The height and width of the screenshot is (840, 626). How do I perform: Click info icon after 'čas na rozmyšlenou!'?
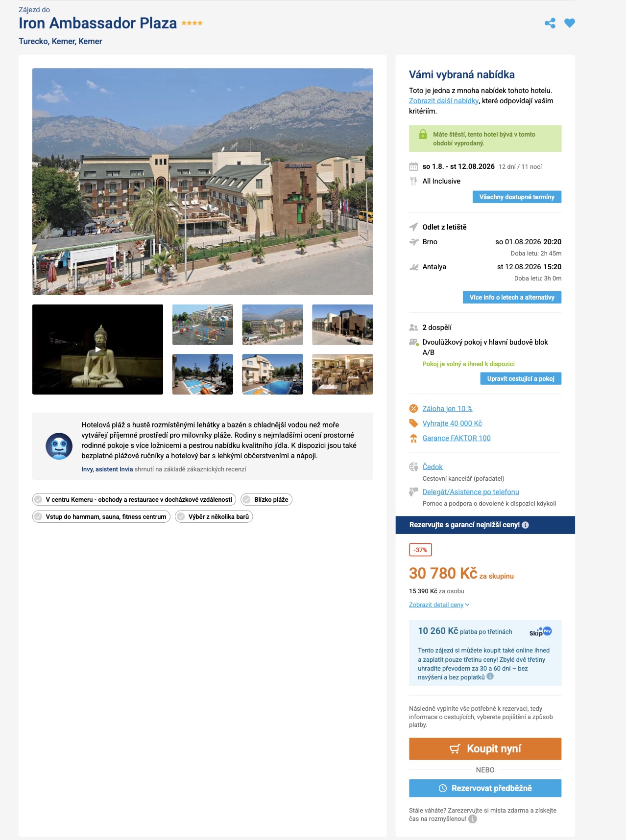click(472, 819)
